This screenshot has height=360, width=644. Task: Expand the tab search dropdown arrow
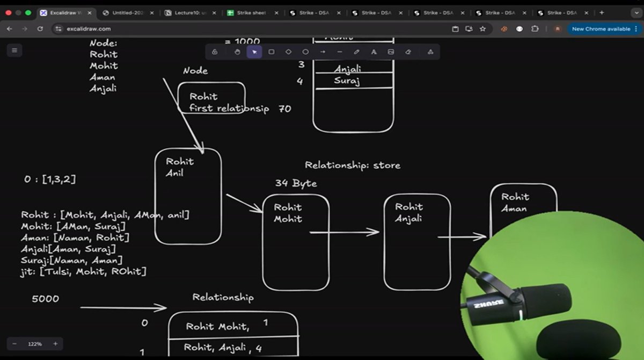[x=636, y=12]
